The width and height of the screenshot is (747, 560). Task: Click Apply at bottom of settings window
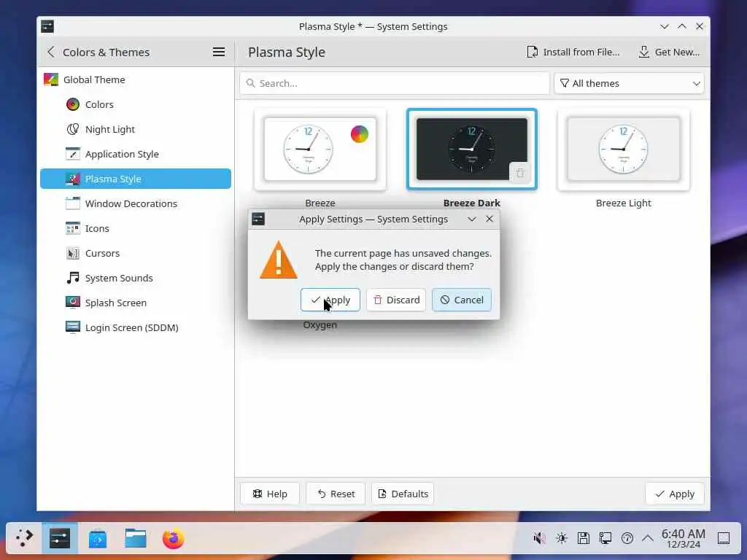tap(675, 494)
